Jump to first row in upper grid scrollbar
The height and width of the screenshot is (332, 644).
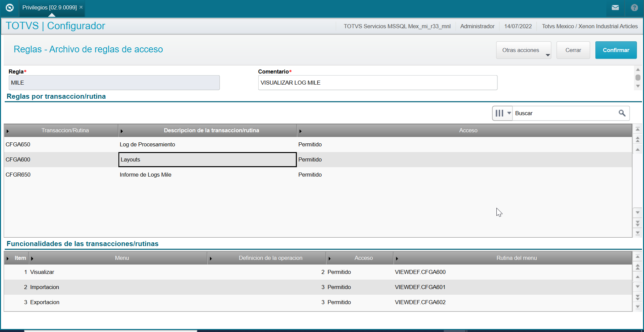(638, 129)
